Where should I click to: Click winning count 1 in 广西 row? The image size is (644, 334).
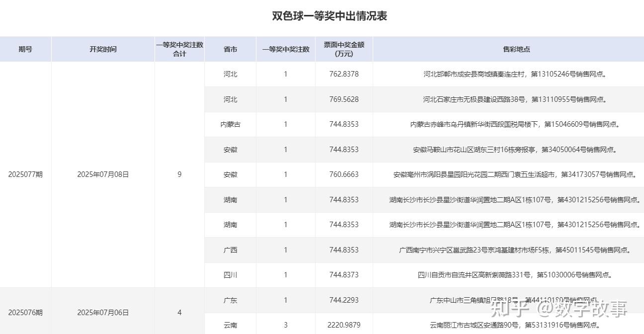coord(286,250)
